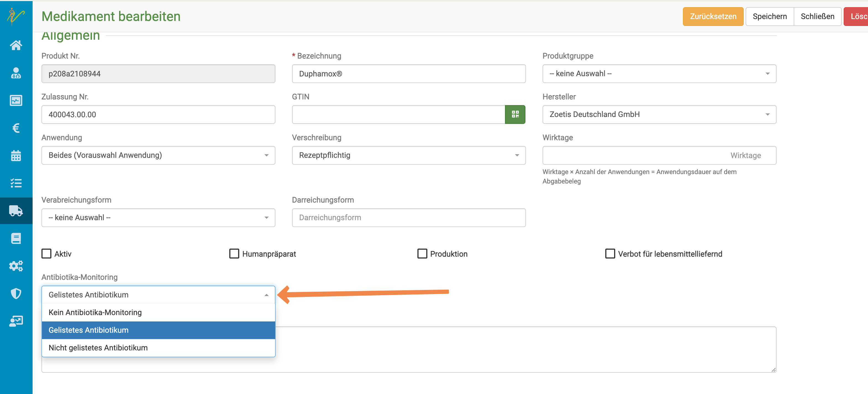Screen dimensions: 868x394
Task: Click the Schließen button
Action: tap(817, 17)
